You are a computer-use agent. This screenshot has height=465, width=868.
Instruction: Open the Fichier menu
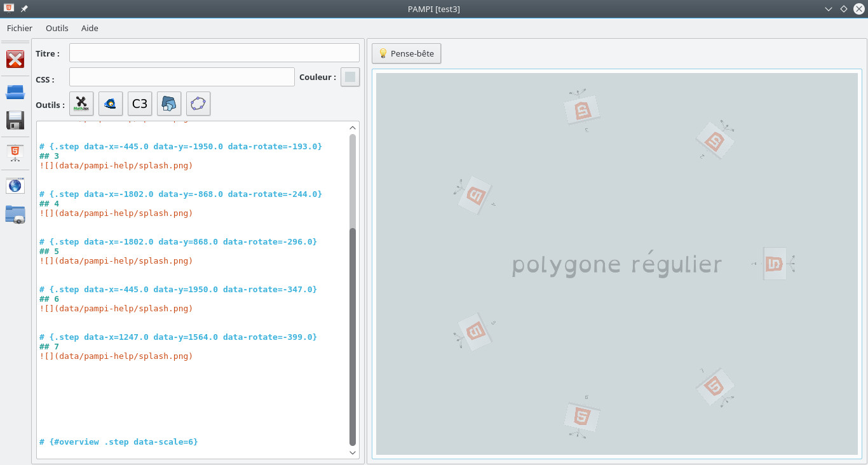[20, 28]
